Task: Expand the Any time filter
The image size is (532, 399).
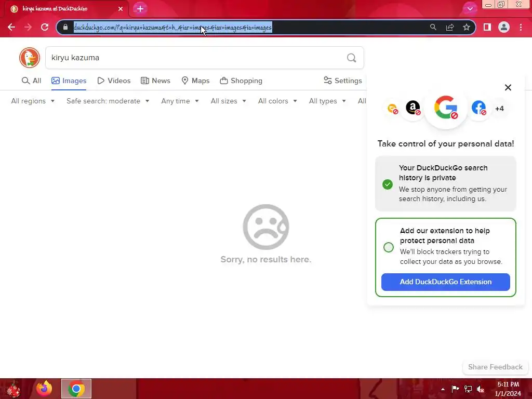Action: pos(180,101)
